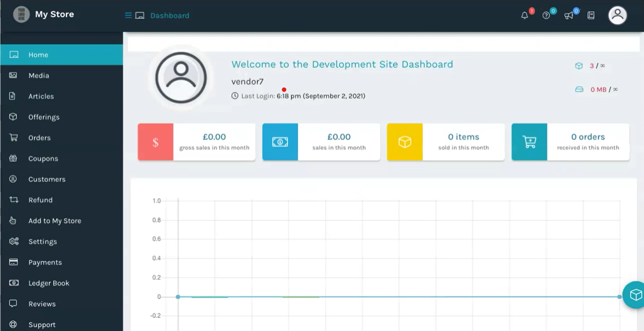Click the leftmost chart data point
The image size is (644, 331).
pos(178,297)
